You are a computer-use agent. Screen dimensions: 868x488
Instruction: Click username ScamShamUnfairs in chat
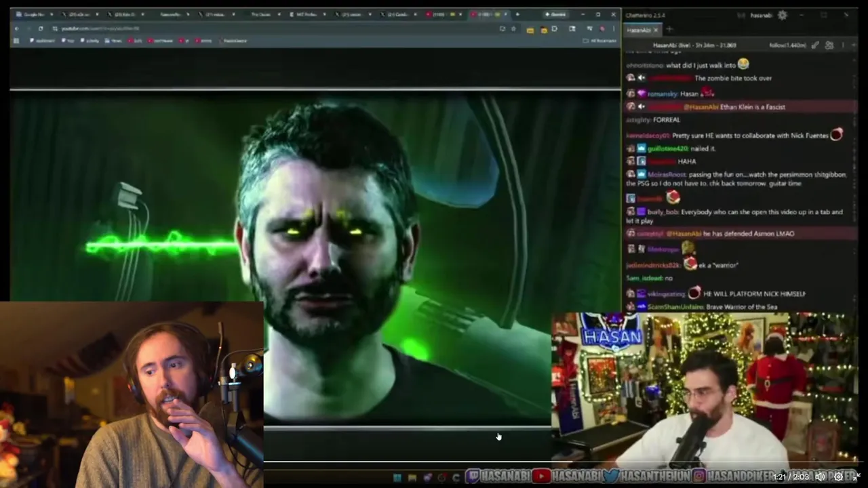coord(675,307)
